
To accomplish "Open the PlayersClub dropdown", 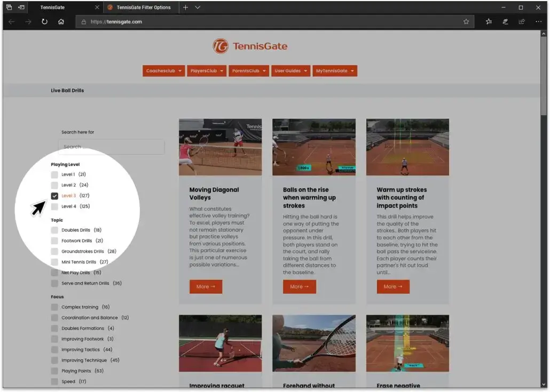I will pyautogui.click(x=207, y=71).
